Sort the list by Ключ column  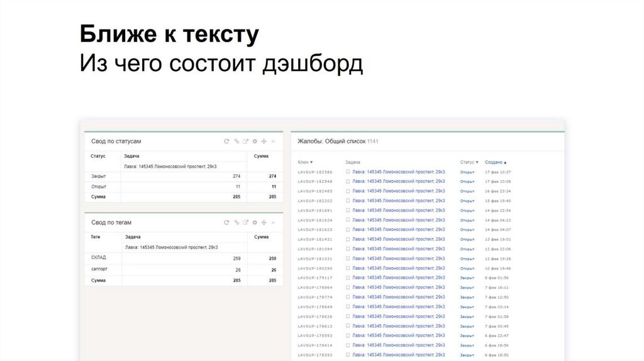pos(305,162)
